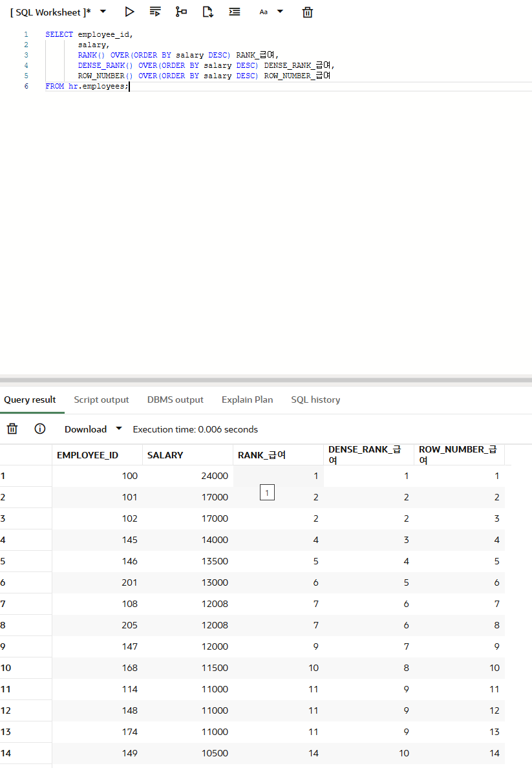
Task: Open the Explain Plan diagram icon
Action: pyautogui.click(x=181, y=12)
